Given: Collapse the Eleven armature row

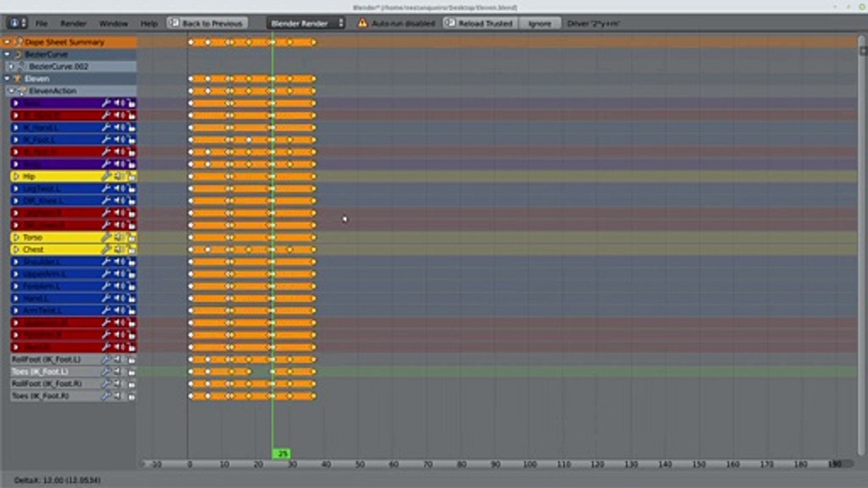Looking at the screenshot, I should pyautogui.click(x=7, y=79).
